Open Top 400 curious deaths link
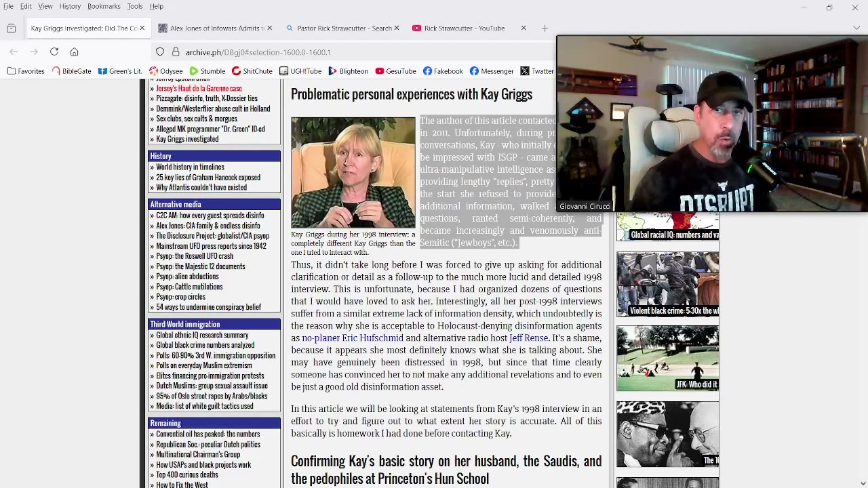The height and width of the screenshot is (488, 868). pos(187,474)
